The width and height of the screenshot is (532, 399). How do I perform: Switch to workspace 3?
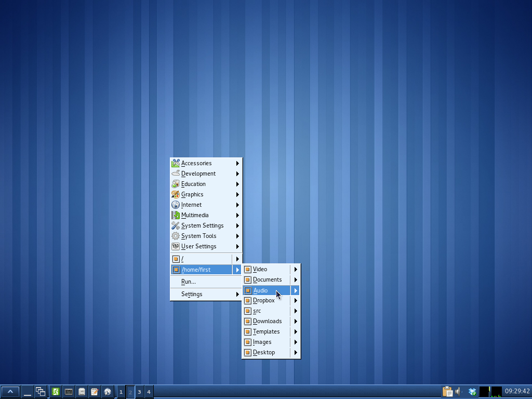(139, 392)
